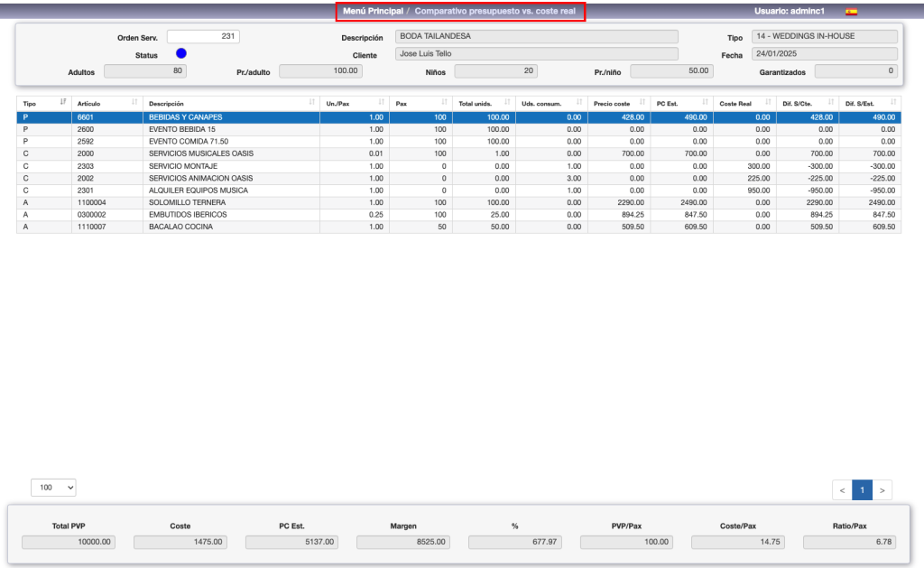Viewport: 924px width, 568px height.
Task: Click sort icon in Dif. S/Est. column
Action: [893, 103]
